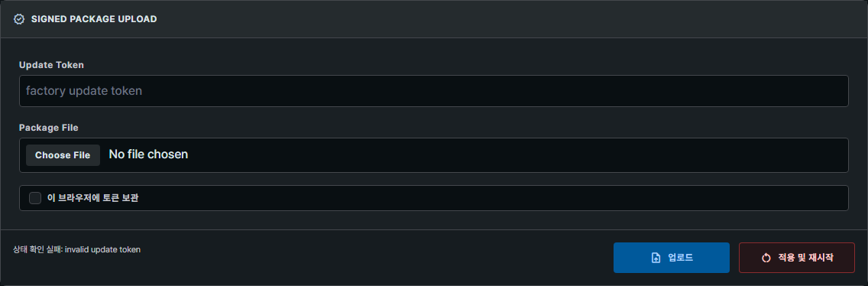Open file picker via Choose File
The image size is (868, 286).
pos(63,155)
